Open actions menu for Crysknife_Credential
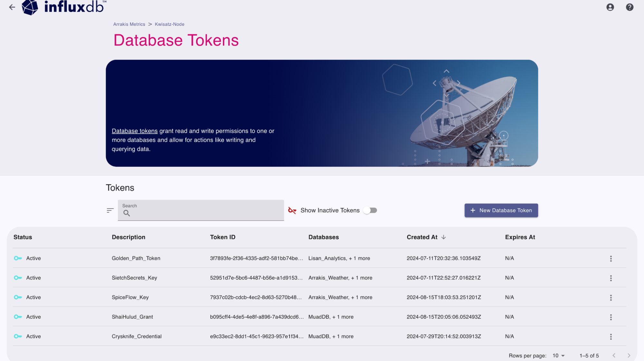Viewport: 644px width, 361px height. [610, 337]
